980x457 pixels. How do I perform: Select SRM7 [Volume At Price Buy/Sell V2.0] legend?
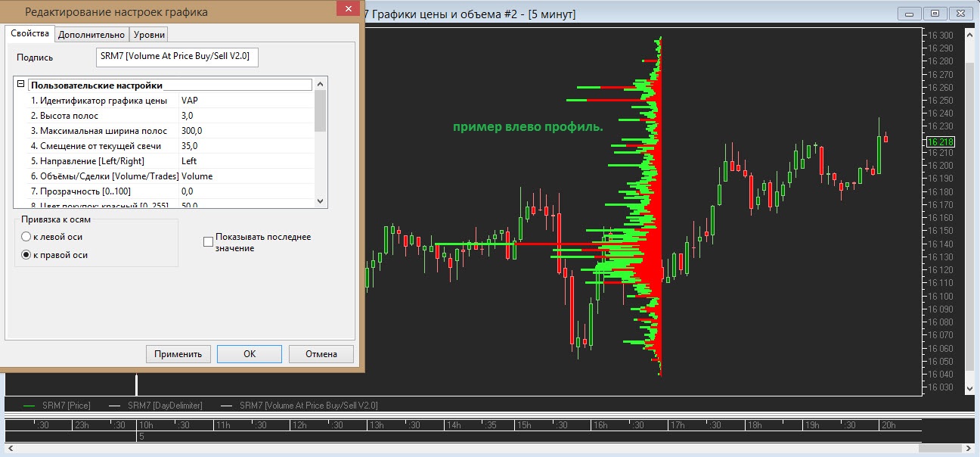point(308,406)
